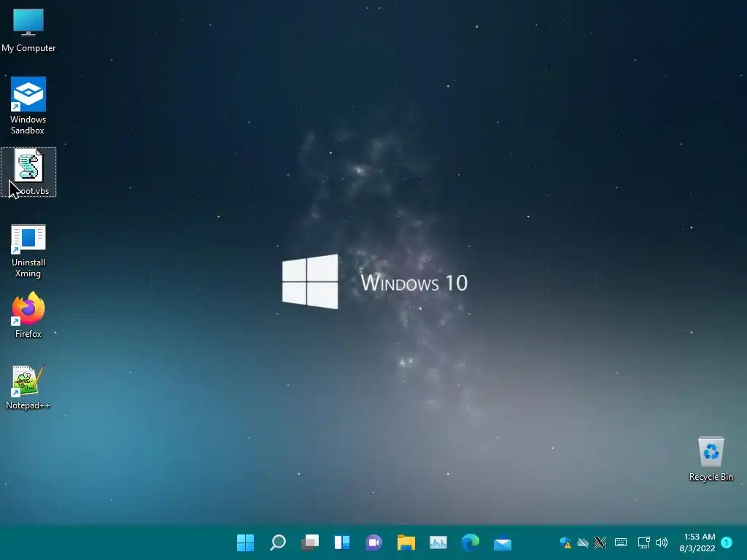Viewport: 747px width, 560px height.
Task: Open the clock and date calendar
Action: pyautogui.click(x=697, y=542)
